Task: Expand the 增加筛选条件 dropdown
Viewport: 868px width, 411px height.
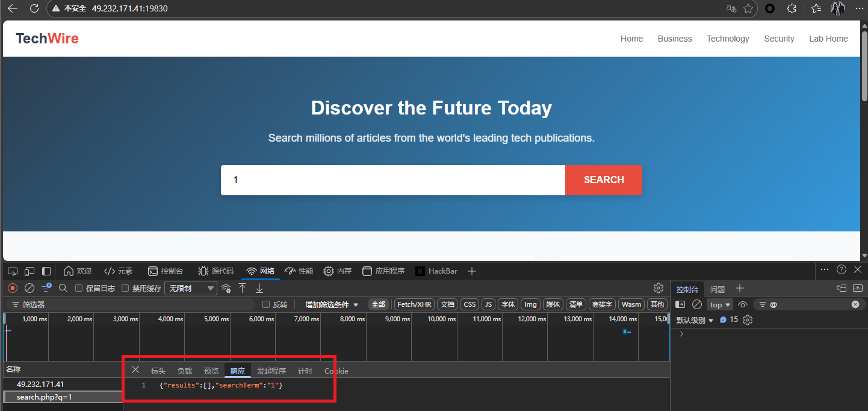Action: (x=331, y=304)
